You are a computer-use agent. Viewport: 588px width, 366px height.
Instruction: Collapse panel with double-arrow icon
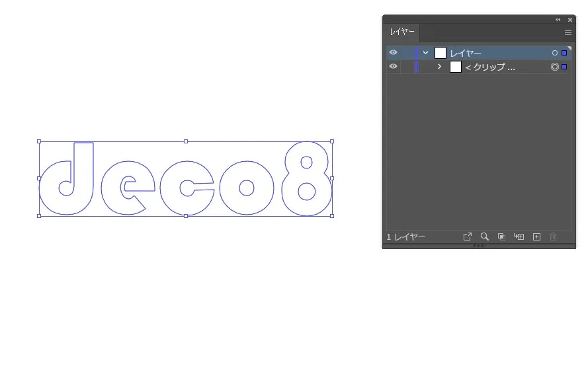558,19
